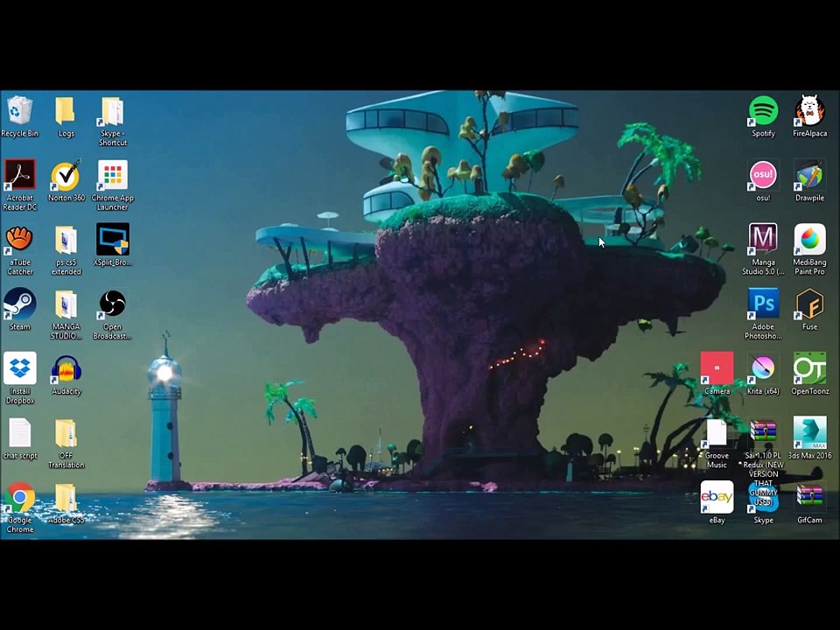Select the Skype - Shortcut folder icon
The image size is (840, 630).
tap(113, 111)
